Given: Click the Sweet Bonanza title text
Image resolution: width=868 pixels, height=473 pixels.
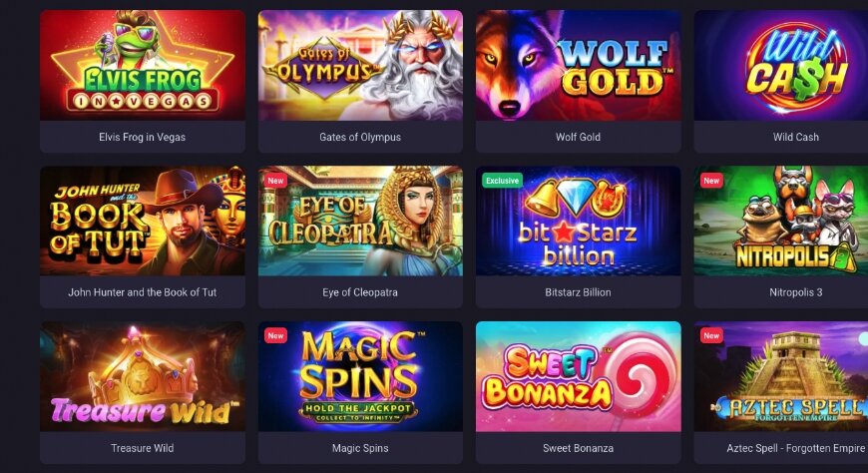Looking at the screenshot, I should point(579,448).
